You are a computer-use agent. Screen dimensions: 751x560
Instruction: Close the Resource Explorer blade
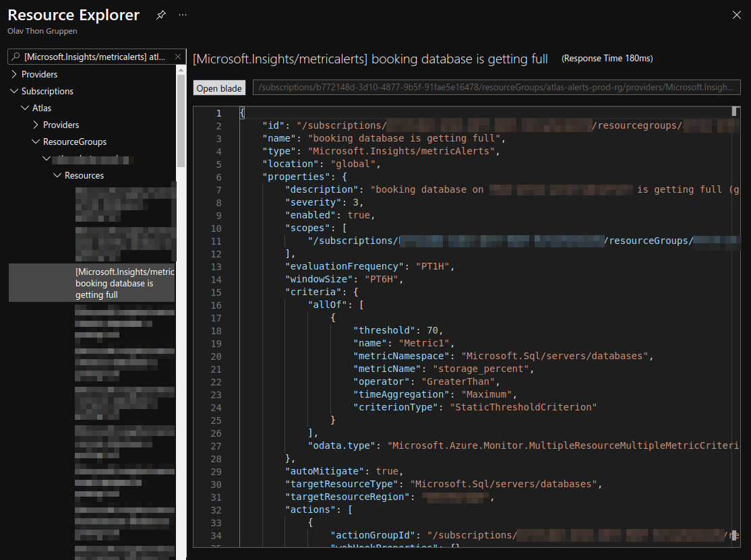pos(736,14)
